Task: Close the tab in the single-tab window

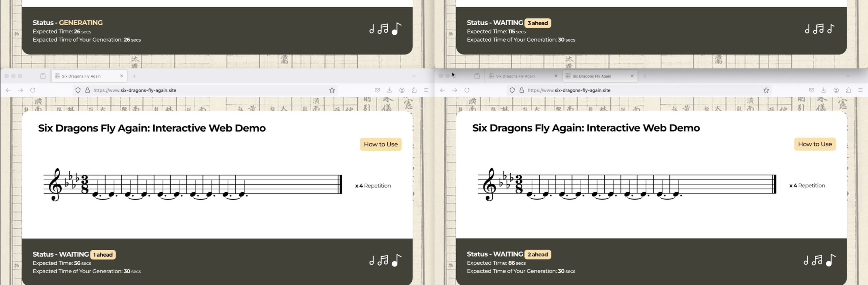Action: click(x=122, y=76)
